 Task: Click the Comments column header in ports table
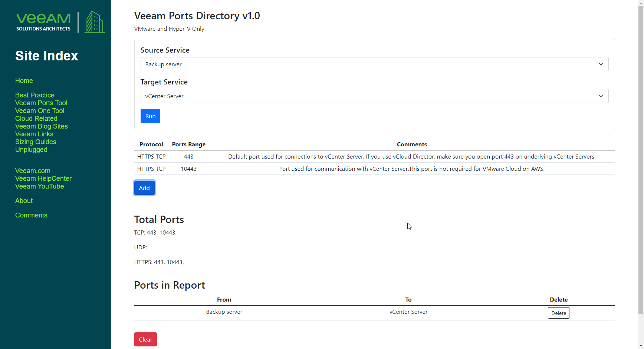coord(412,144)
